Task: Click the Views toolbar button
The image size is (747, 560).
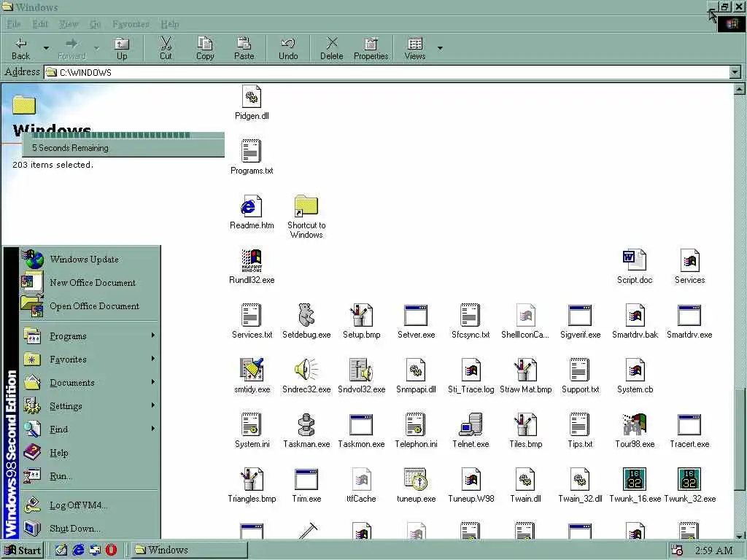Action: pyautogui.click(x=415, y=49)
